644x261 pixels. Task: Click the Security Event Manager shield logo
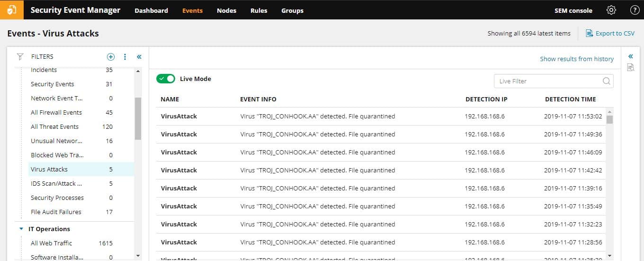pos(12,10)
